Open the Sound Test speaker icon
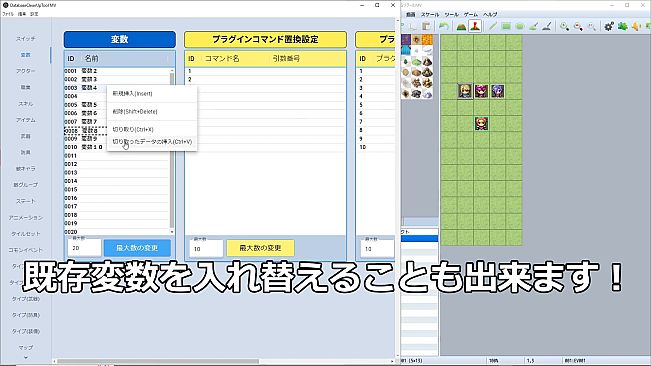This screenshot has width=651, height=366. 636,26
